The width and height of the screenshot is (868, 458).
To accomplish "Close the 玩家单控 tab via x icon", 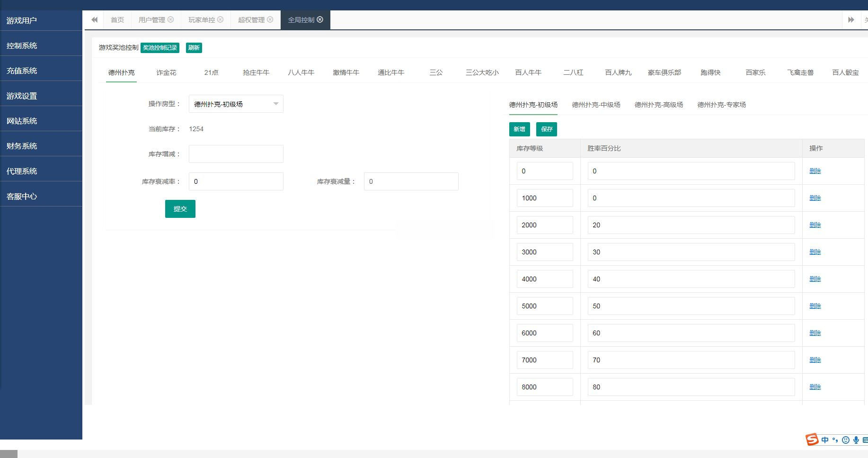I will click(x=220, y=19).
